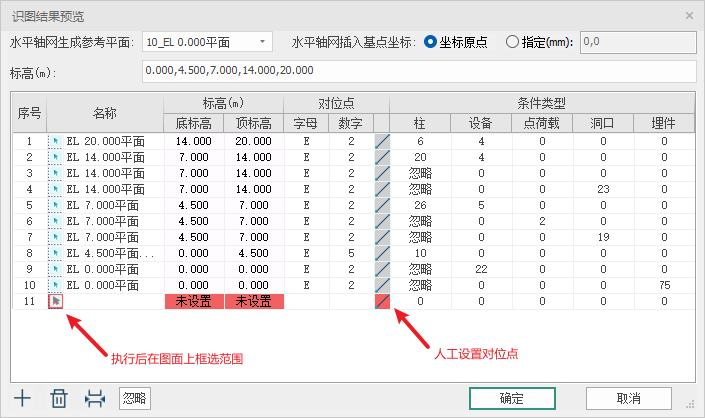Click the range select icon in row 5
This screenshot has height=418, width=705.
tap(56, 205)
